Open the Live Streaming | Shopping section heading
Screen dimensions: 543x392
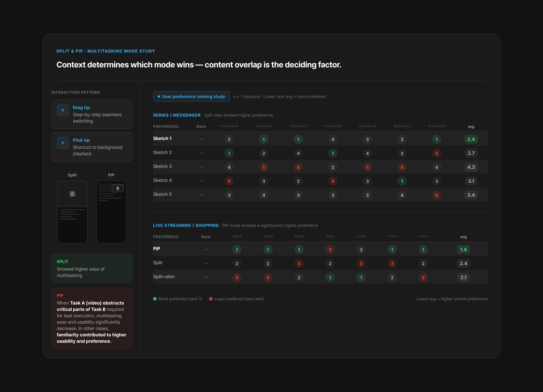pyautogui.click(x=186, y=225)
